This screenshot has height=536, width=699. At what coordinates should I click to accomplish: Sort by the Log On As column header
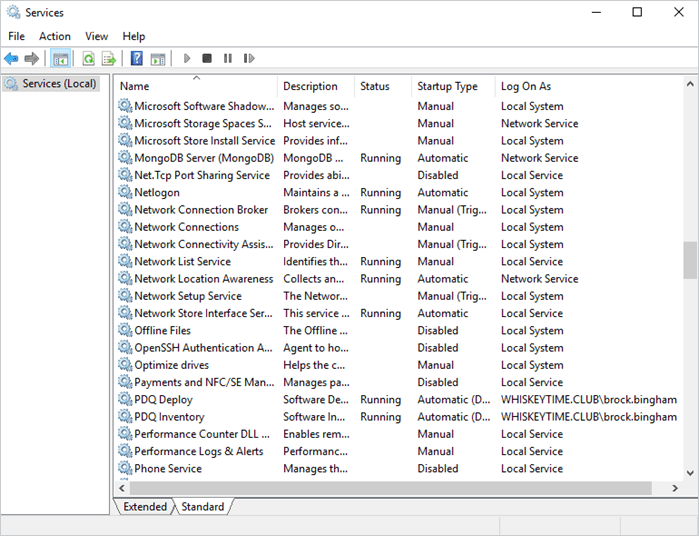(588, 86)
